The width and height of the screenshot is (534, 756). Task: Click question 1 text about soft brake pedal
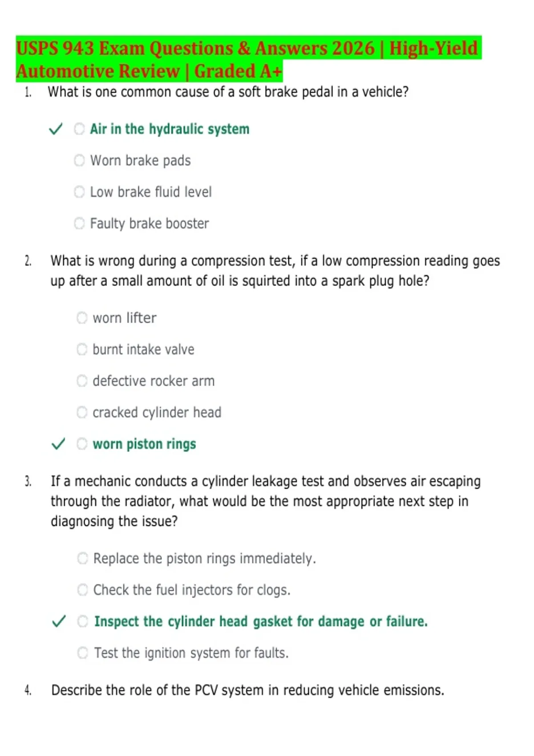(228, 92)
